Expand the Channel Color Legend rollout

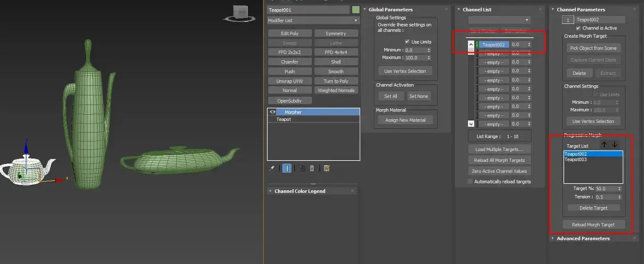point(270,191)
